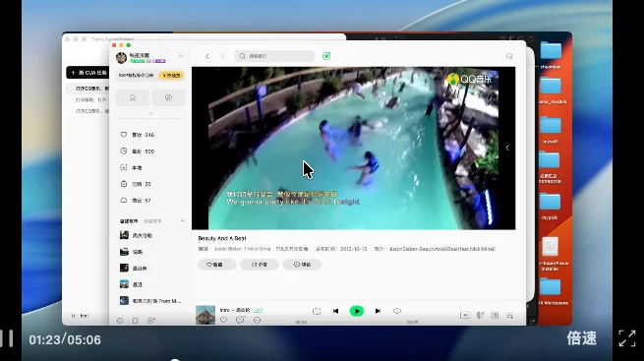Expand the account chevron beside the username
This screenshot has width=644, height=361.
181,55
